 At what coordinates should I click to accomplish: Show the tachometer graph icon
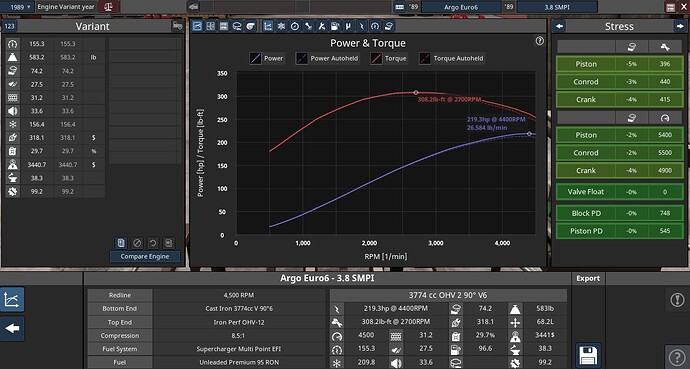374,26
